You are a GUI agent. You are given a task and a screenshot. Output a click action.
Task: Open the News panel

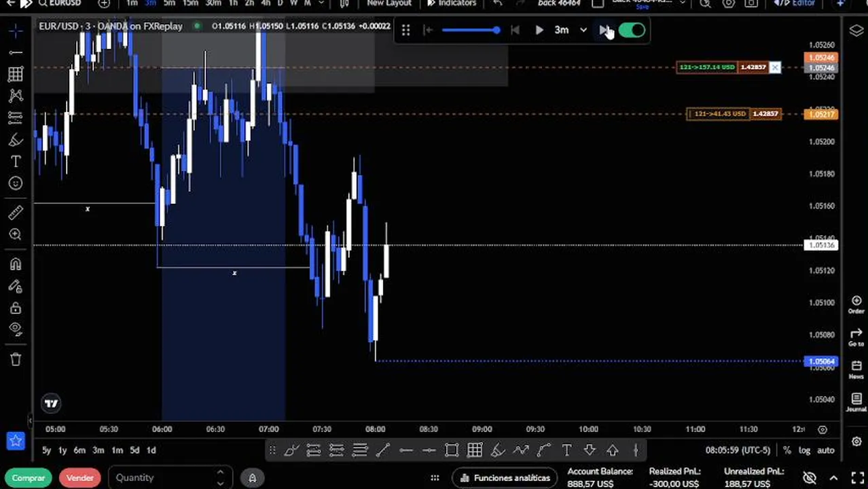(x=856, y=370)
